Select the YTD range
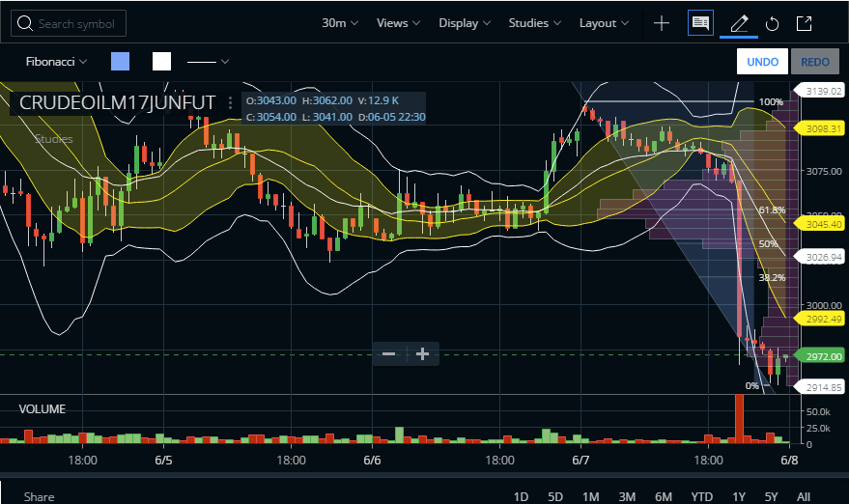This screenshot has height=504, width=849. (x=702, y=497)
